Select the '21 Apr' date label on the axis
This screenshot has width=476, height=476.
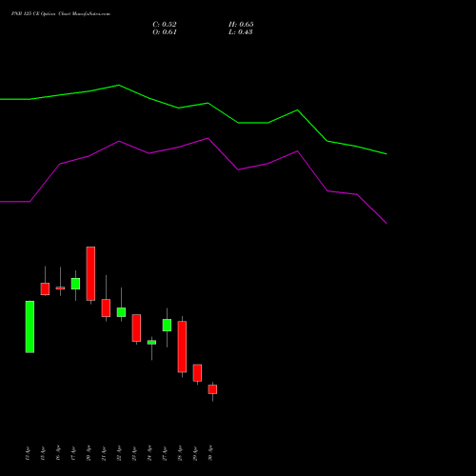[x=104, y=453]
